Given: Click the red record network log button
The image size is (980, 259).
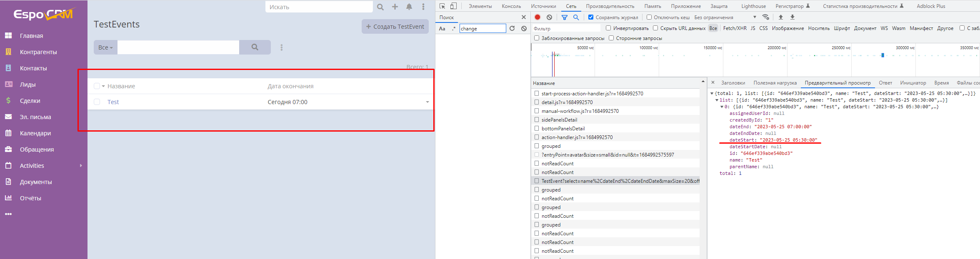Looking at the screenshot, I should point(537,17).
